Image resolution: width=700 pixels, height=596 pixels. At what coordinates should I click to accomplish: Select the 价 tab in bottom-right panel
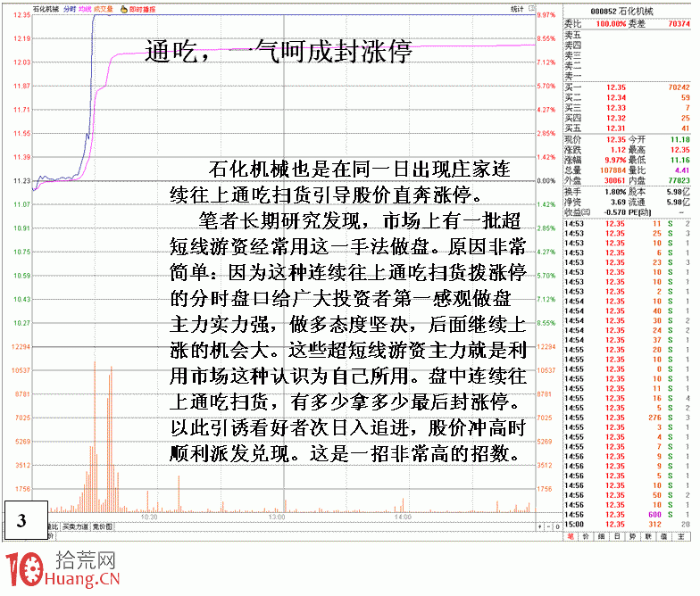point(586,536)
